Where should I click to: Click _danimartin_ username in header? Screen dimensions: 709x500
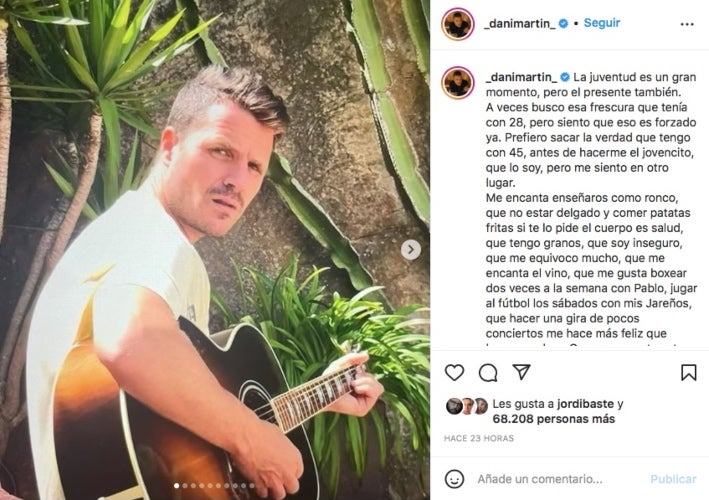[x=520, y=24]
